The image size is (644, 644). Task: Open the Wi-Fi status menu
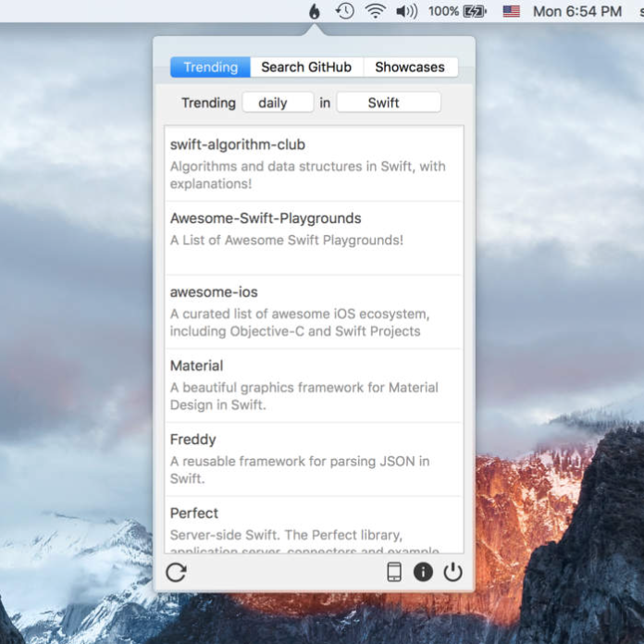(376, 11)
